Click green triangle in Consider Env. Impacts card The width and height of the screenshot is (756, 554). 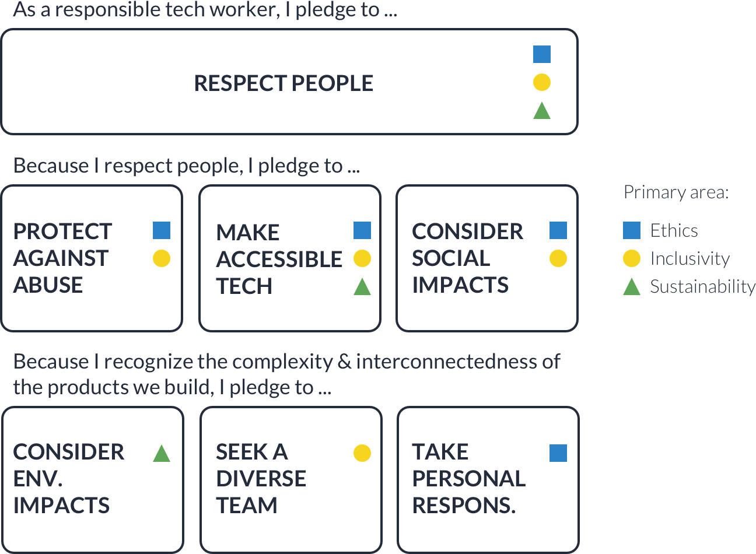[x=162, y=453]
